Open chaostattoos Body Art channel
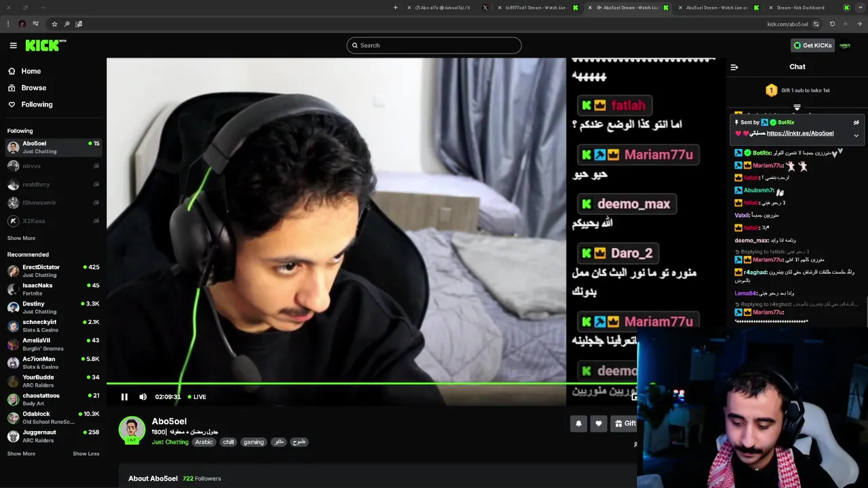 [x=53, y=399]
